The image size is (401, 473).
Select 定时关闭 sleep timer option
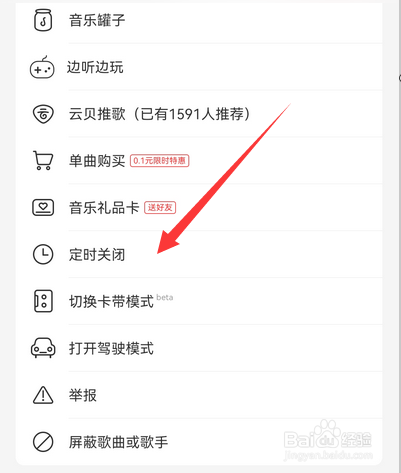199,254
